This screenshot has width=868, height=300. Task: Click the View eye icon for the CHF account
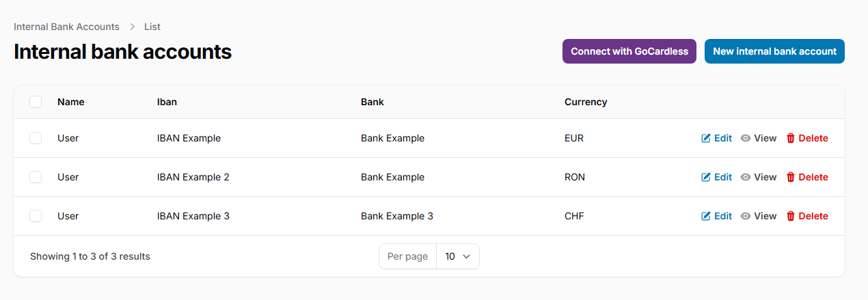746,216
